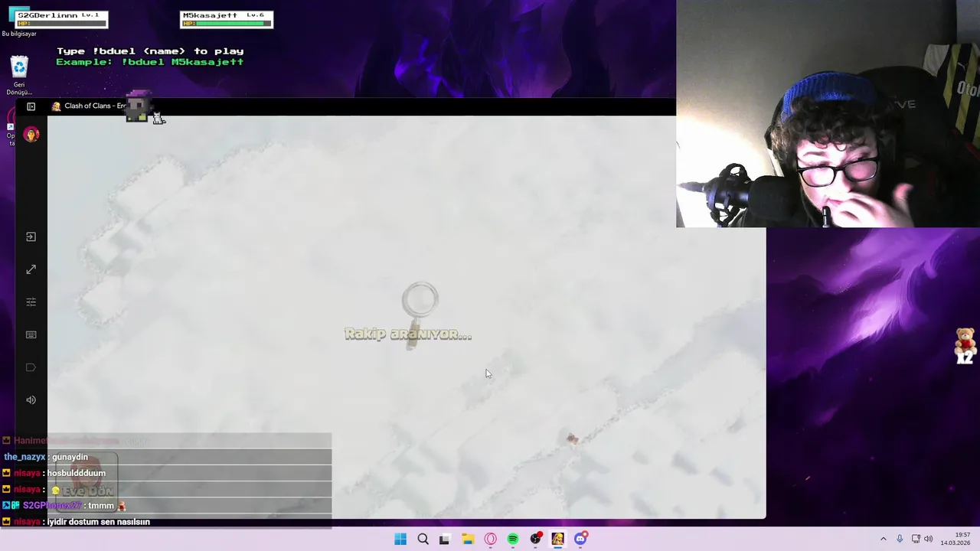
Task: Toggle the sidebar panel icon in title bar
Action: (x=31, y=106)
